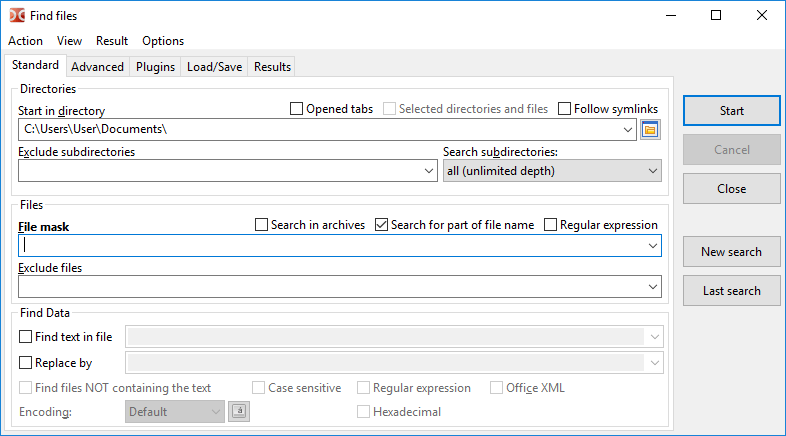Check the Replace by option
786x436 pixels.
click(x=26, y=363)
